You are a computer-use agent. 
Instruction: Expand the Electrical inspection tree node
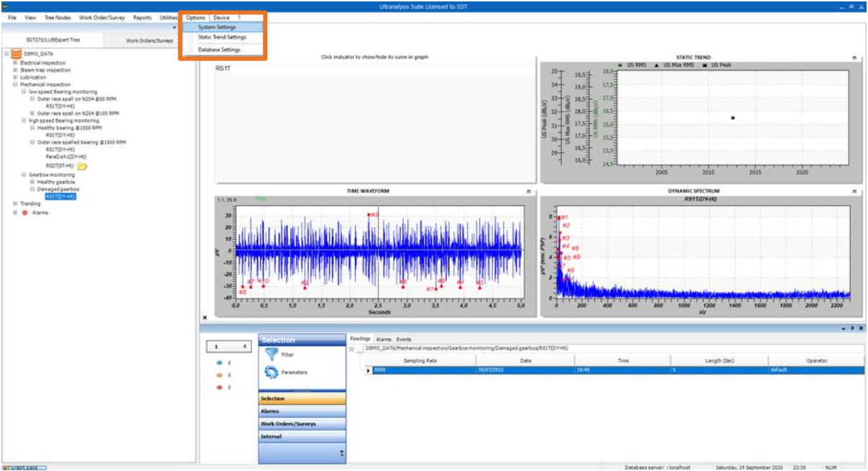coord(15,63)
